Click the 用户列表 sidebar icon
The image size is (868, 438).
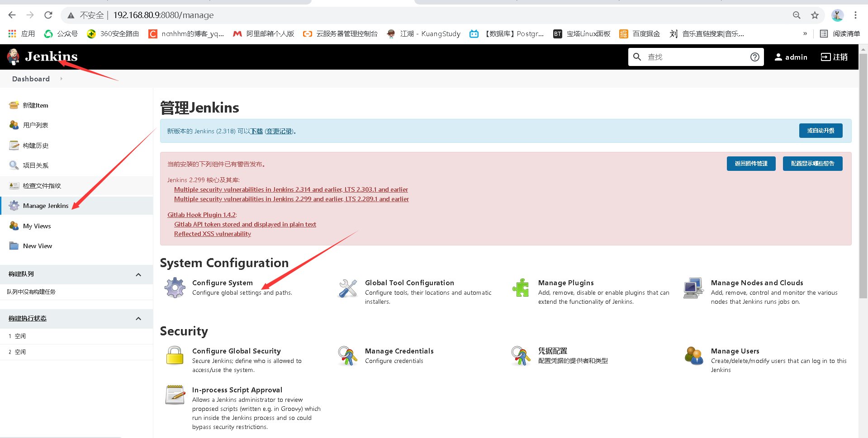pos(13,125)
